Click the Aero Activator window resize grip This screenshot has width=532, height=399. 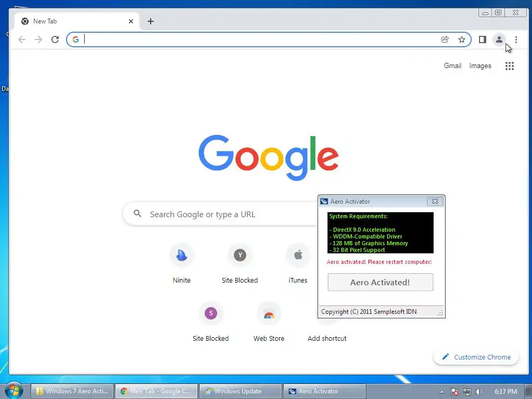440,313
